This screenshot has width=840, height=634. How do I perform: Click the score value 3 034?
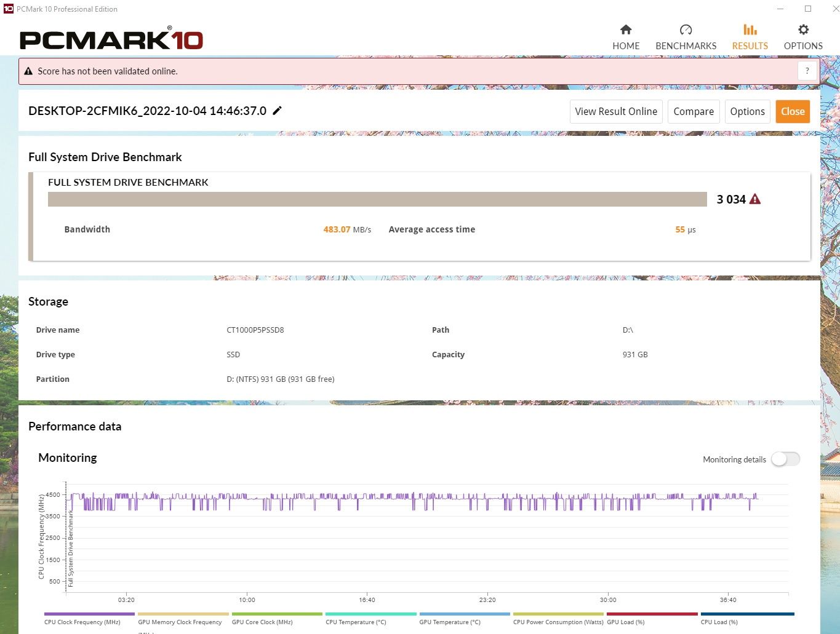click(731, 199)
